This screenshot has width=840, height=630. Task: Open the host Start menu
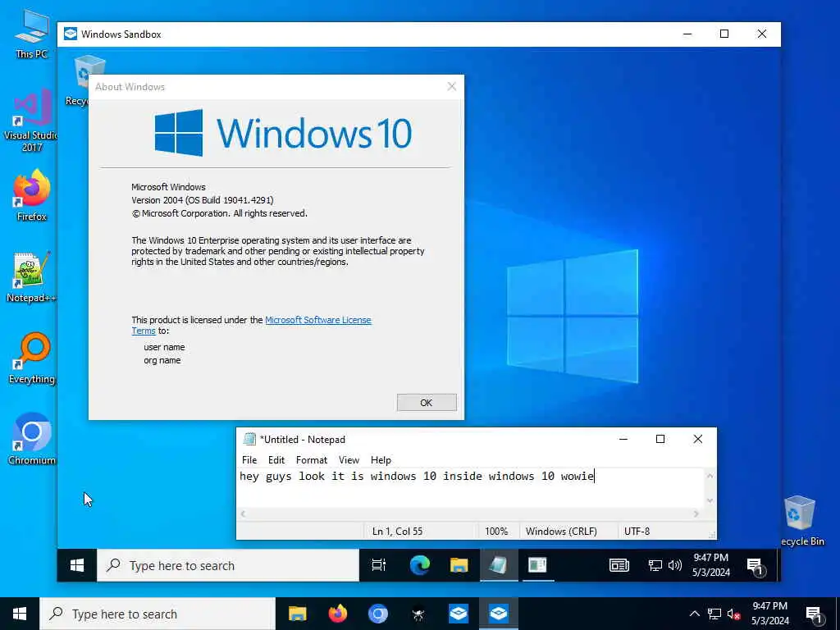[x=20, y=614]
